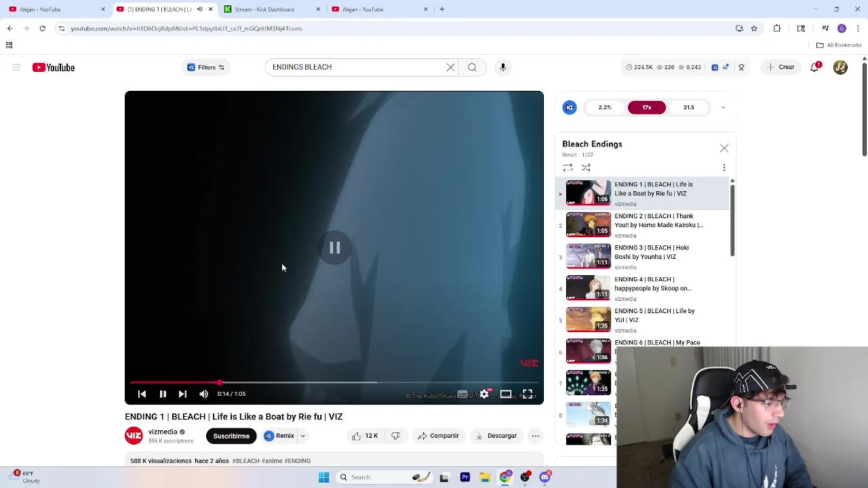This screenshot has width=868, height=488.
Task: Open the vizmedia channel avatar
Action: [x=134, y=436]
